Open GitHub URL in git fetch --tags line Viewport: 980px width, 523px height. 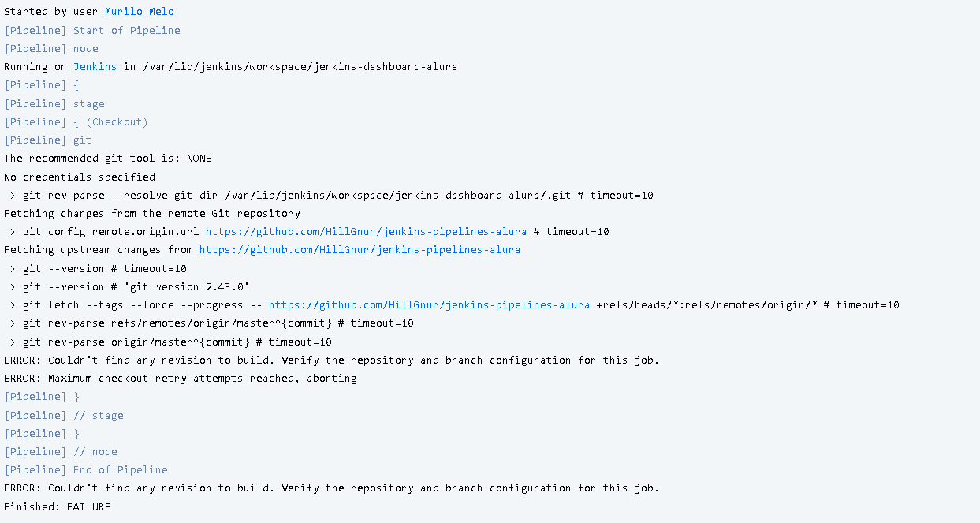pos(429,305)
